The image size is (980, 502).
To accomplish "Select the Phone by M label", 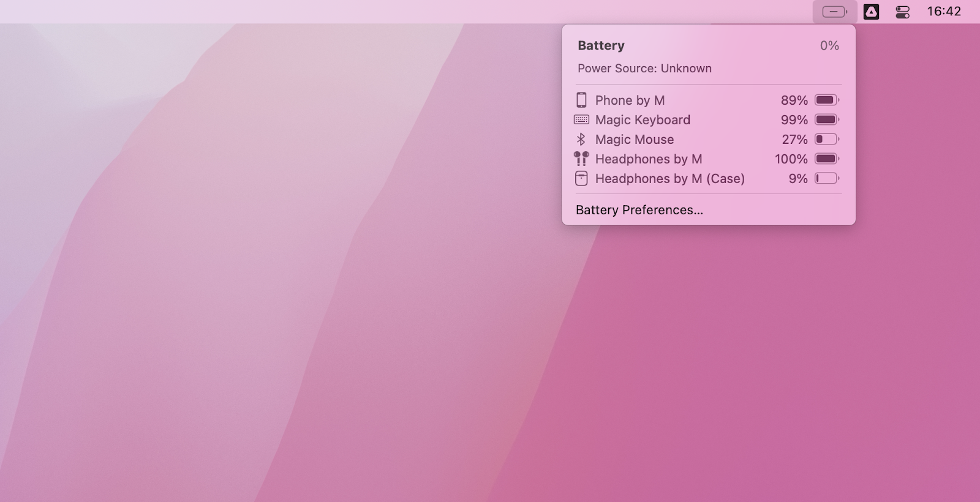I will click(x=630, y=100).
